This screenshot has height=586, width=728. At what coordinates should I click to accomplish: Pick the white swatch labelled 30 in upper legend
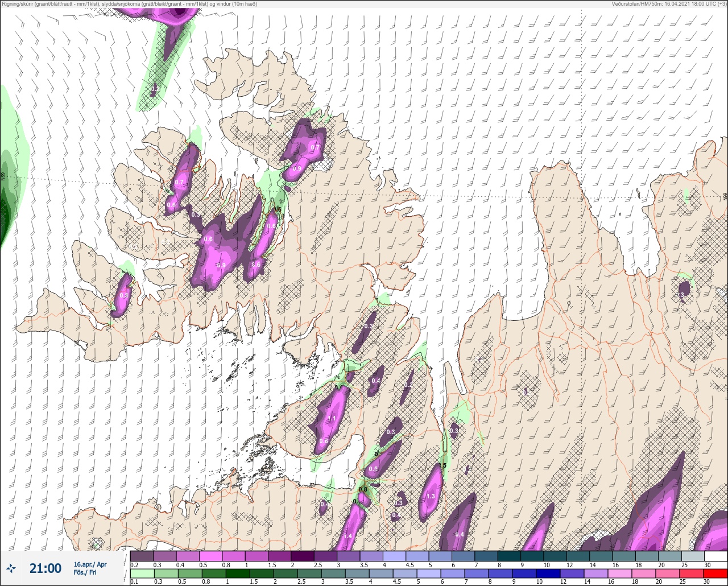tap(715, 556)
